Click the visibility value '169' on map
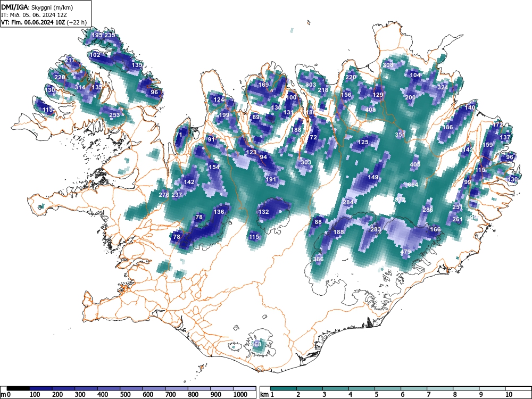Screen dimensions: 532x399 [264, 85]
